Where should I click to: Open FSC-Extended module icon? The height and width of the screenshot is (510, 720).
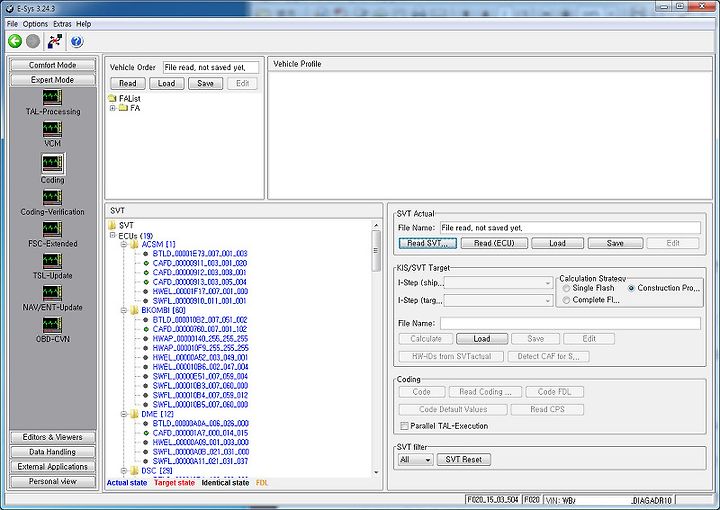coord(52,230)
